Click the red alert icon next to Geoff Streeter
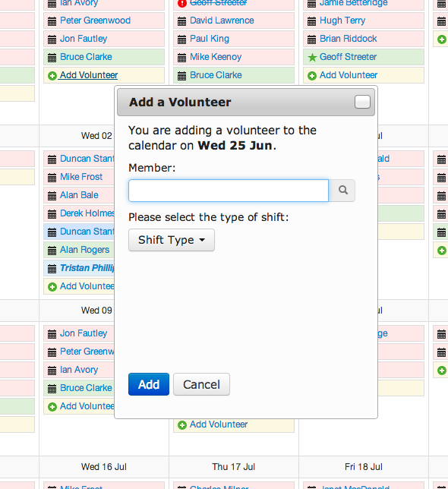Image resolution: width=448 pixels, height=489 pixels. point(181,4)
